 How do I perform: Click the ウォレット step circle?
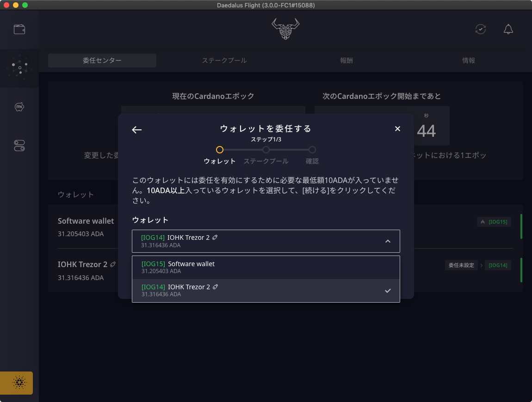(220, 150)
